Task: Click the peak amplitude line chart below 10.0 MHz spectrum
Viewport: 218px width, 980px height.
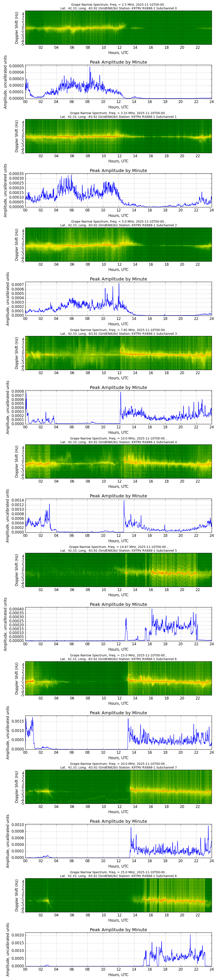Action: (118, 515)
